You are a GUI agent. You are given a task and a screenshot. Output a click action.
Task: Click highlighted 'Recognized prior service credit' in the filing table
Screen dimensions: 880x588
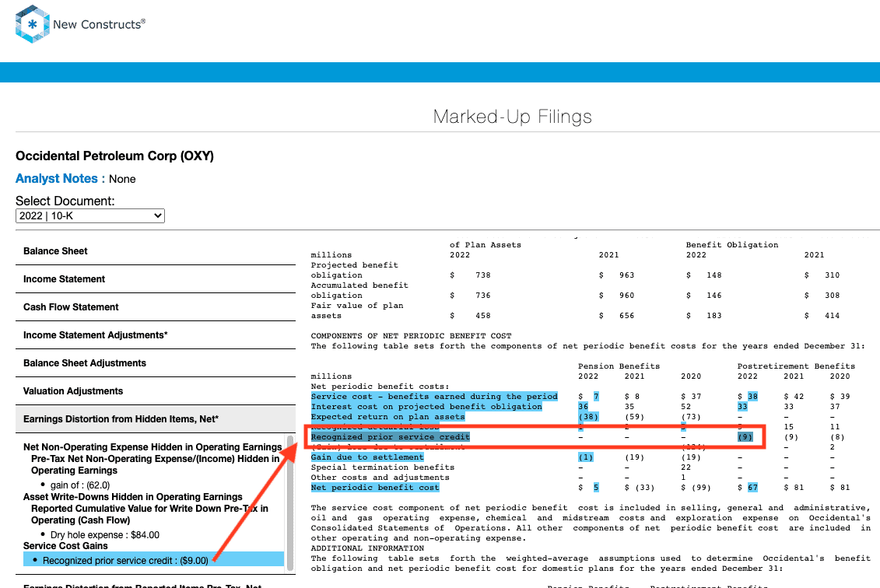pyautogui.click(x=391, y=437)
